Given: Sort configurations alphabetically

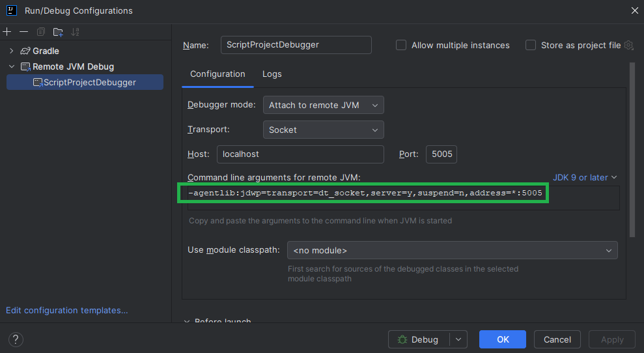Looking at the screenshot, I should [75, 32].
